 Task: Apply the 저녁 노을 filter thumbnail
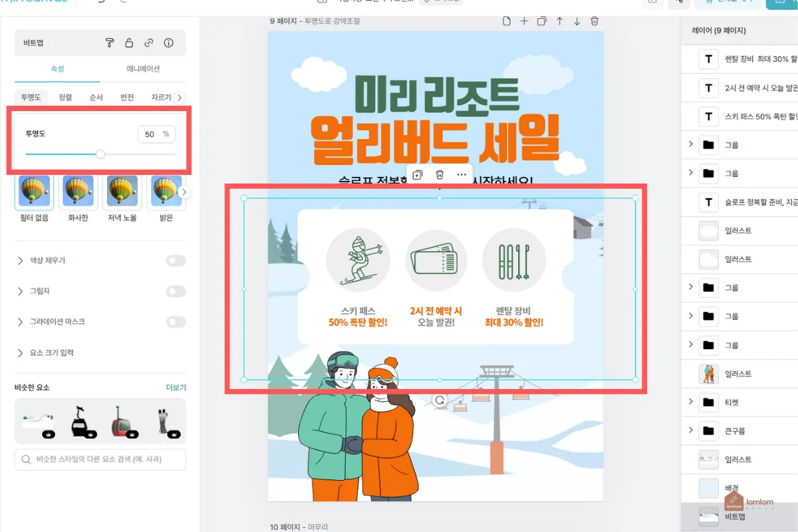point(121,193)
